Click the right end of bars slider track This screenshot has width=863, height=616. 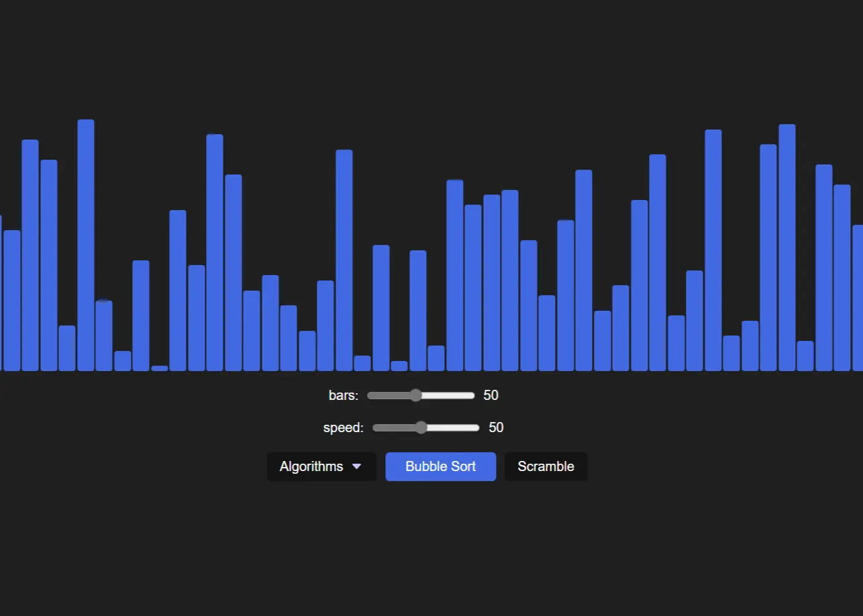pos(472,395)
